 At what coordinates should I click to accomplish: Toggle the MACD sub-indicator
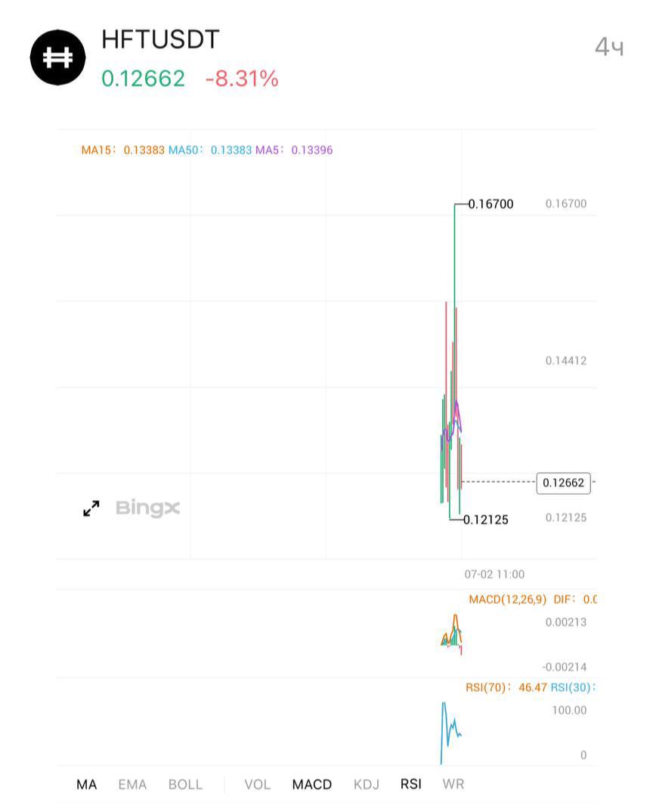[312, 785]
